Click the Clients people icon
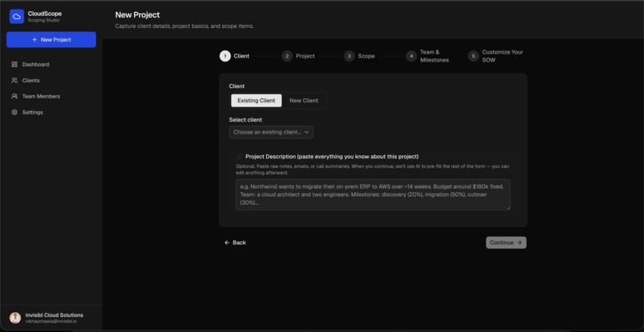 tap(14, 80)
